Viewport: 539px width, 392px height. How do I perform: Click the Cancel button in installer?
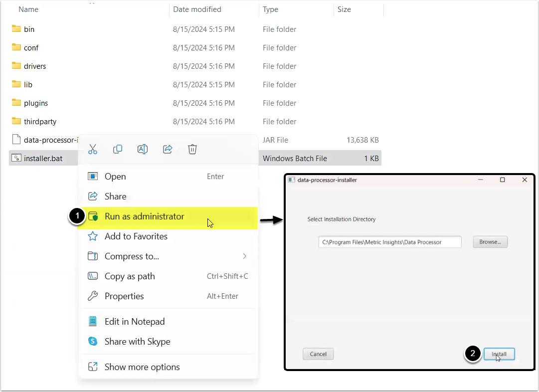pyautogui.click(x=318, y=354)
